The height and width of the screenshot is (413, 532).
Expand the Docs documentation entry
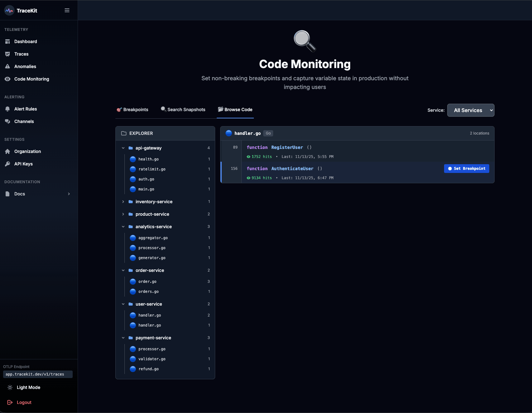tap(69, 194)
